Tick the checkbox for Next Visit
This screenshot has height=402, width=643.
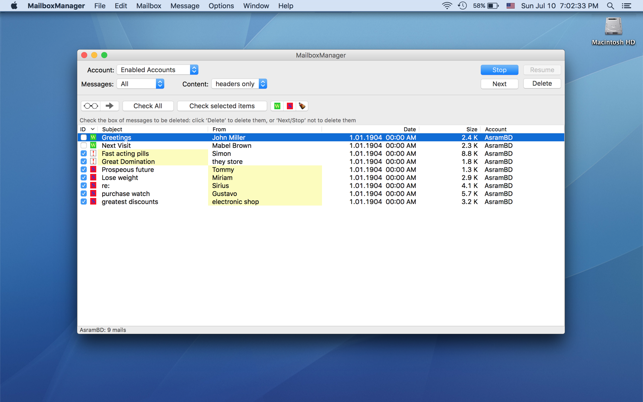84,146
